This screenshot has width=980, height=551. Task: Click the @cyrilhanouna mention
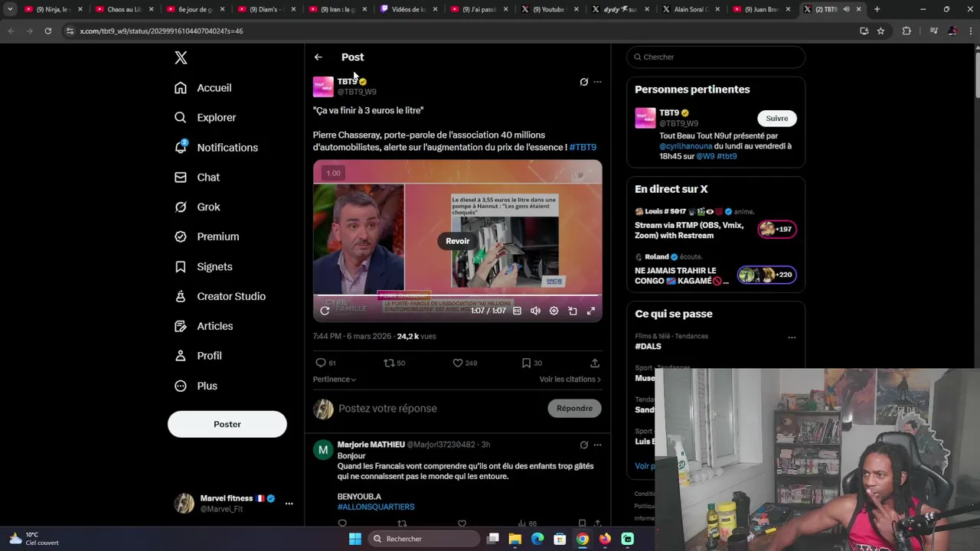point(685,146)
